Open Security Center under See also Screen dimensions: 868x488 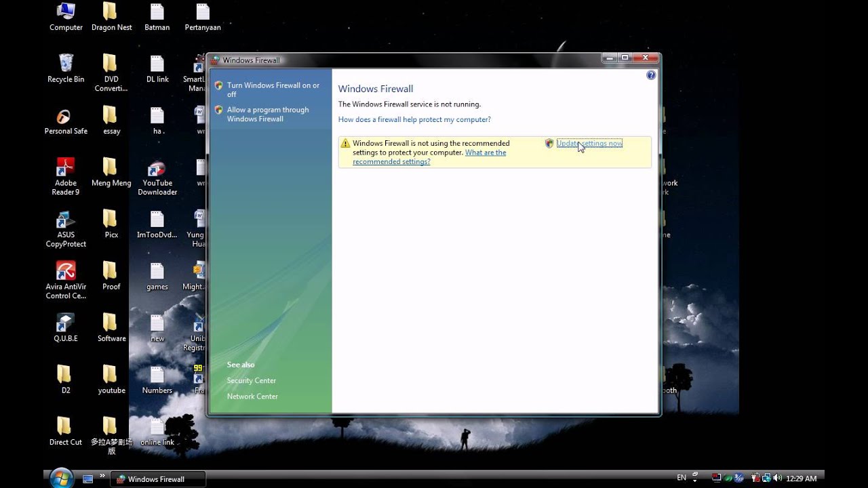252,380
